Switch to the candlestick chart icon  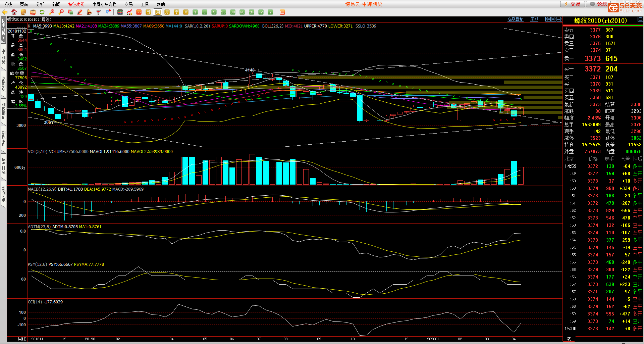[129, 12]
